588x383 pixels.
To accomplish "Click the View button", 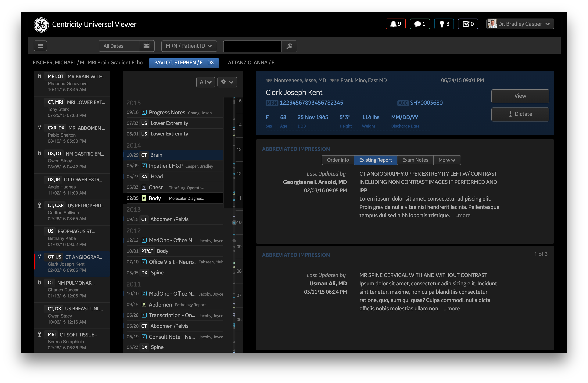I will click(x=520, y=96).
